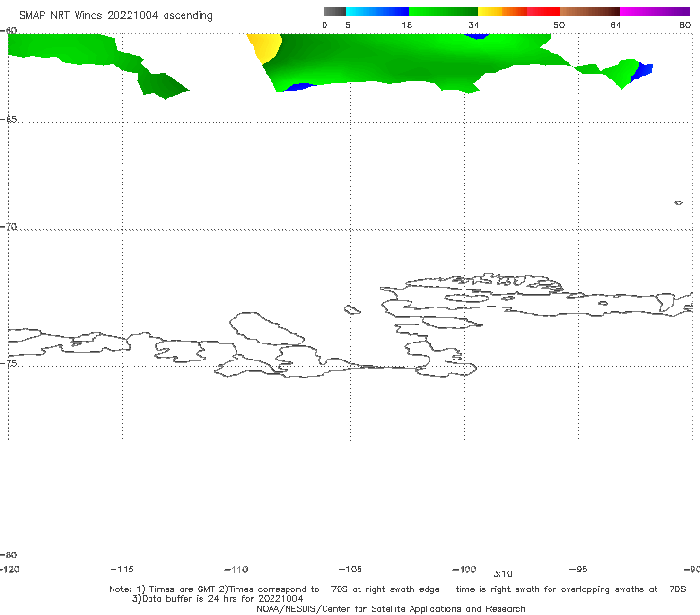The width and height of the screenshot is (700, 615).
Task: Click the latitude label '-80'
Action: point(9,554)
